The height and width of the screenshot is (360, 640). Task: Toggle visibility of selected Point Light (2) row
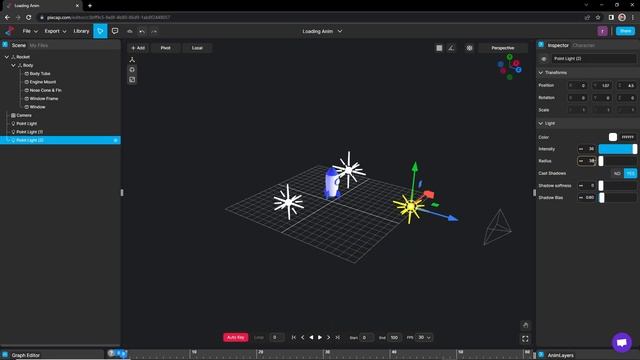click(116, 140)
